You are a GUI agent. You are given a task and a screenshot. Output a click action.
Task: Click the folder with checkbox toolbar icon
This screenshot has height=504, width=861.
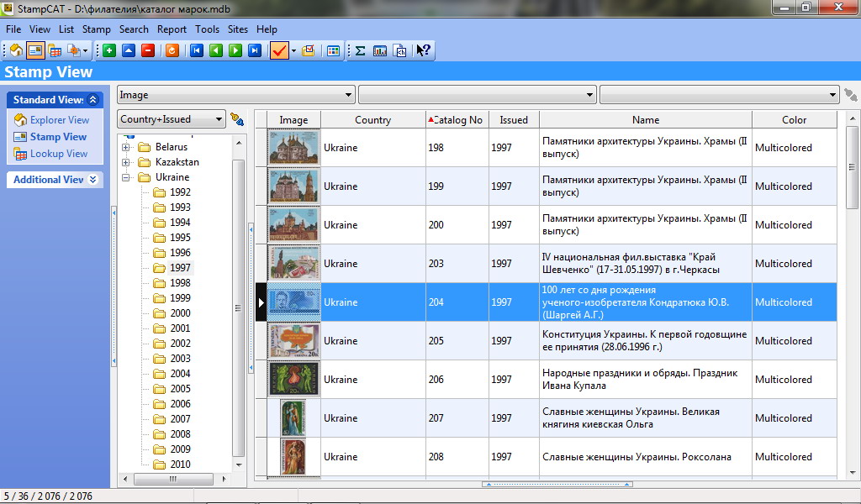click(309, 50)
